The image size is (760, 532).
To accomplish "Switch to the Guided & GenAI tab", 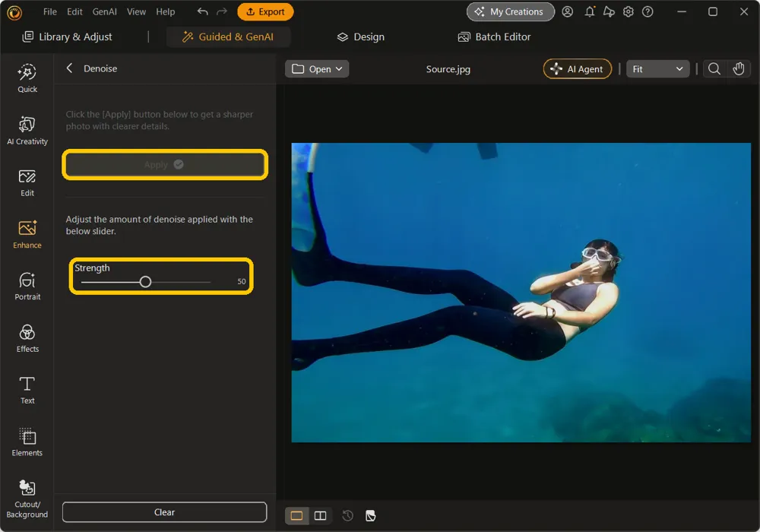I will click(228, 36).
